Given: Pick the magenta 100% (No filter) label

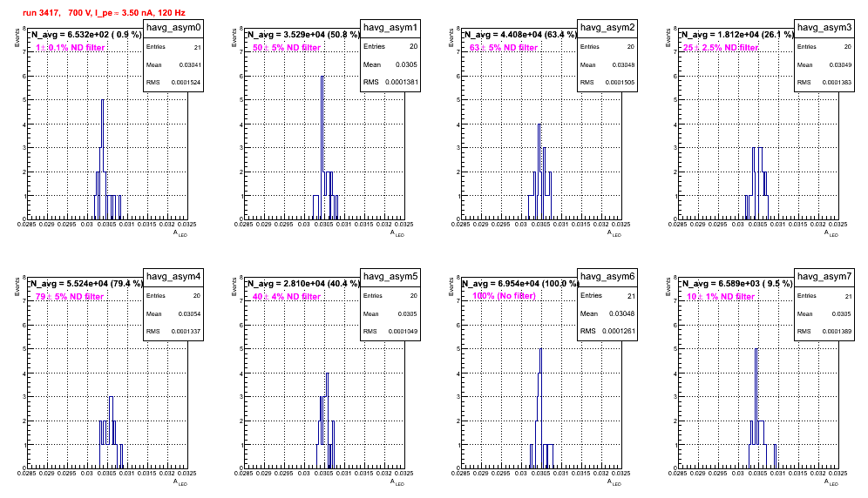Looking at the screenshot, I should pos(504,296).
